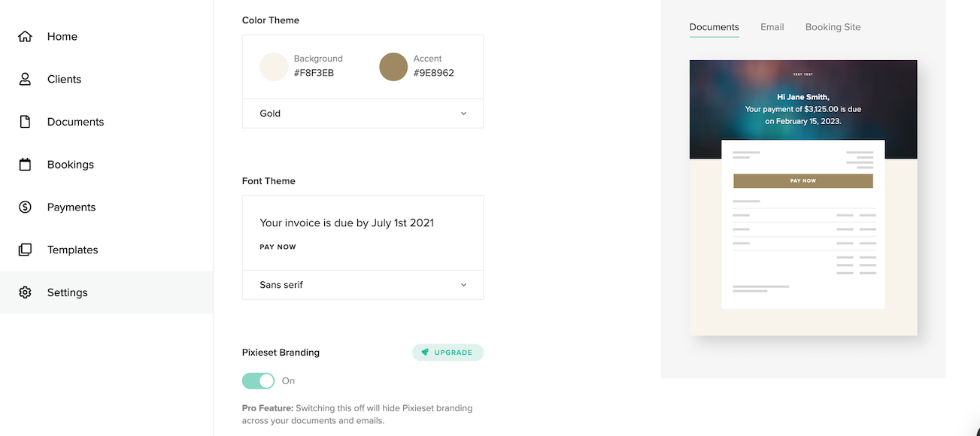
Task: Click the Bookings calendar icon
Action: tap(25, 165)
